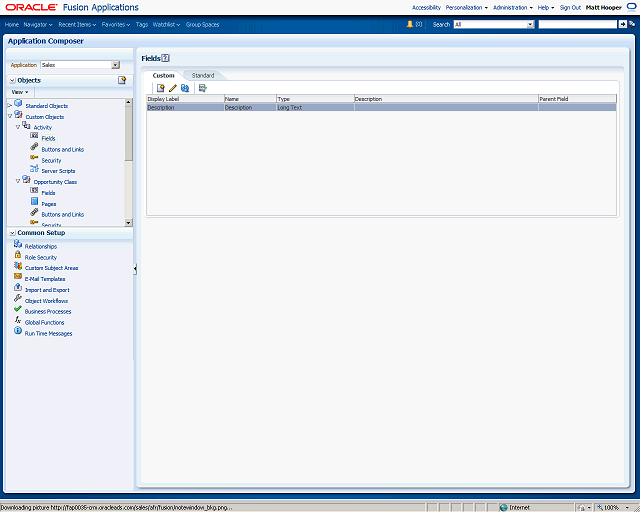
Task: Collapse the Objects panel section
Action: [x=12, y=80]
